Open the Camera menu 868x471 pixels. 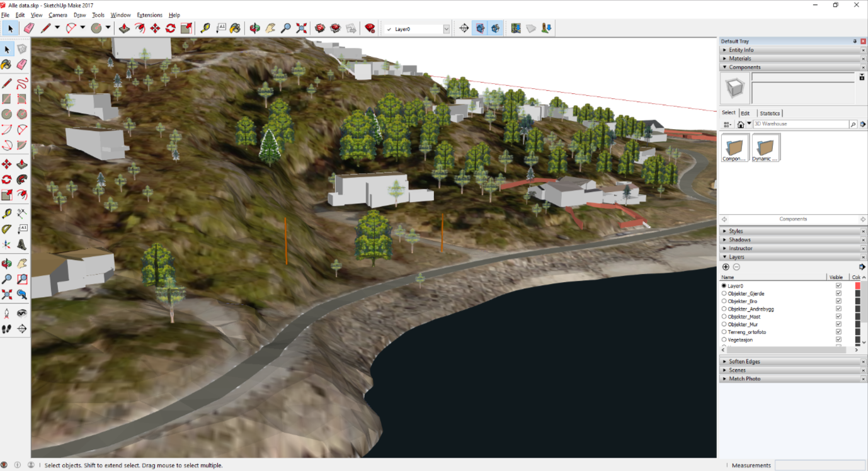point(58,15)
